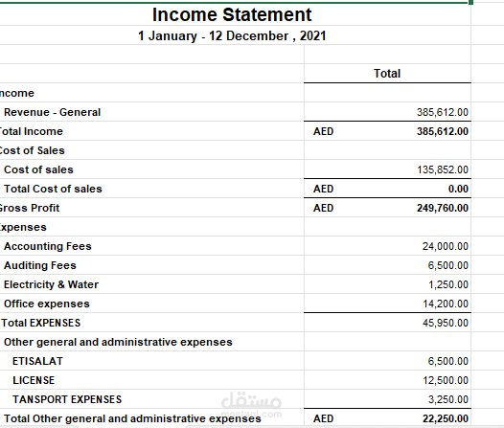Select the Income Statement title cell
The width and height of the screenshot is (504, 428).
tap(232, 14)
